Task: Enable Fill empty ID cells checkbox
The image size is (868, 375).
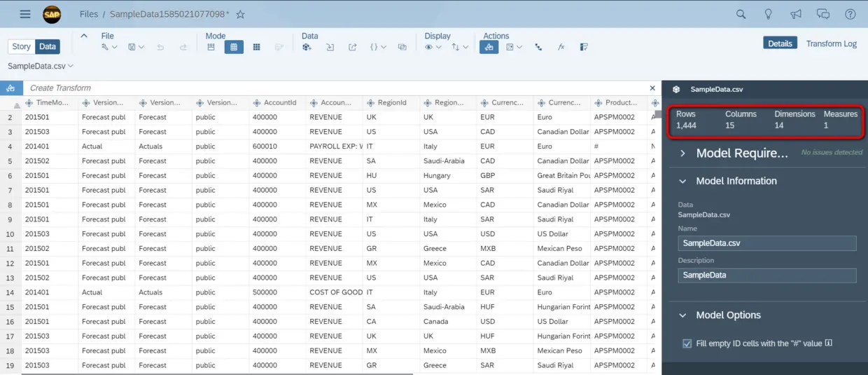Action: pyautogui.click(x=687, y=343)
